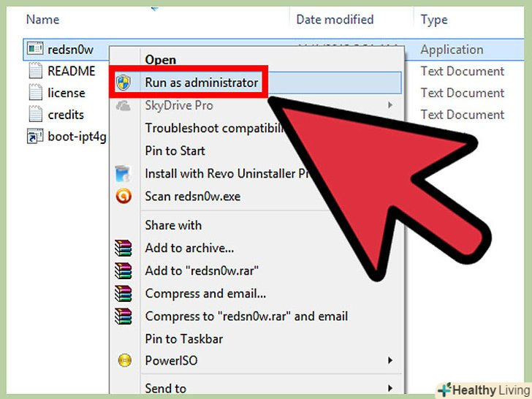This screenshot has height=399, width=532.
Task: Open the SkyDrive Pro menu entry
Action: pos(179,105)
